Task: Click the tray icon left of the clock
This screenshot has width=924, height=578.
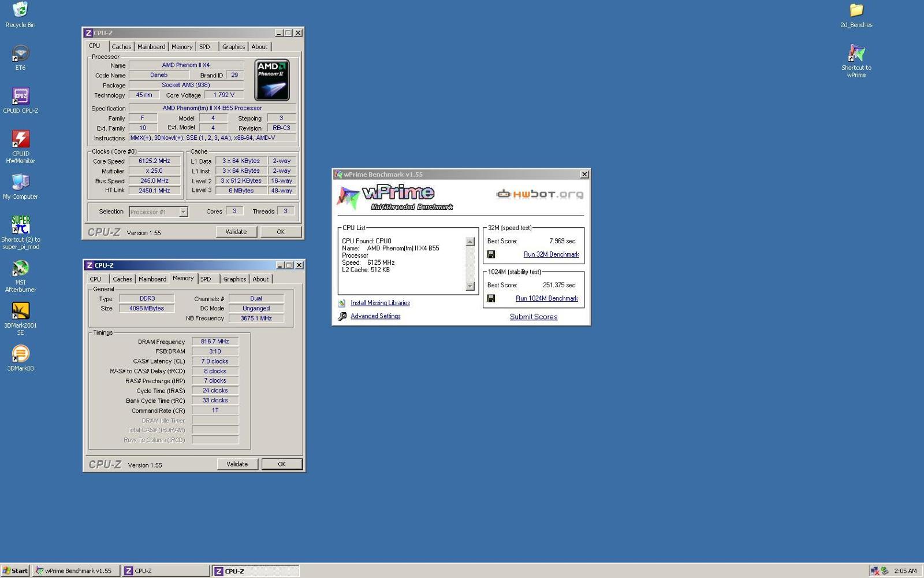Action: (x=884, y=570)
